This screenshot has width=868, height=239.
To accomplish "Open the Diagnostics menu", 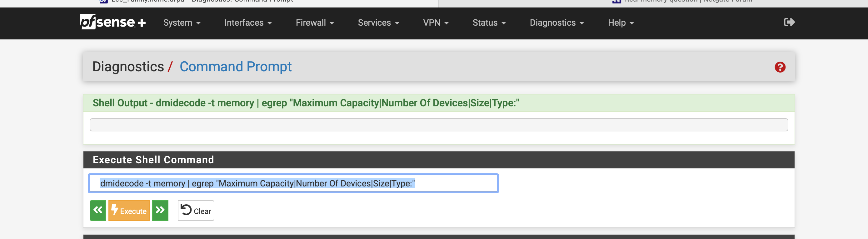I will coord(557,23).
